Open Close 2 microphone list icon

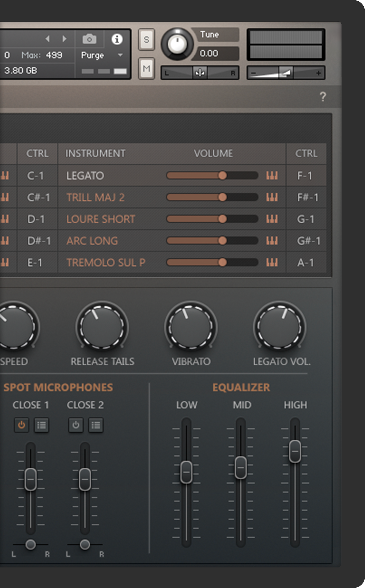[x=96, y=425]
